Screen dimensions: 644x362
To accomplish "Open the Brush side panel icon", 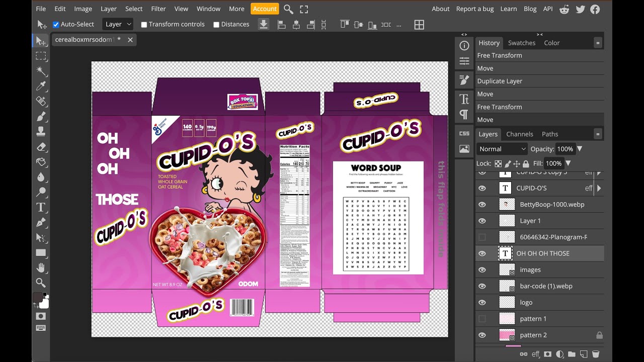I will coord(464,80).
